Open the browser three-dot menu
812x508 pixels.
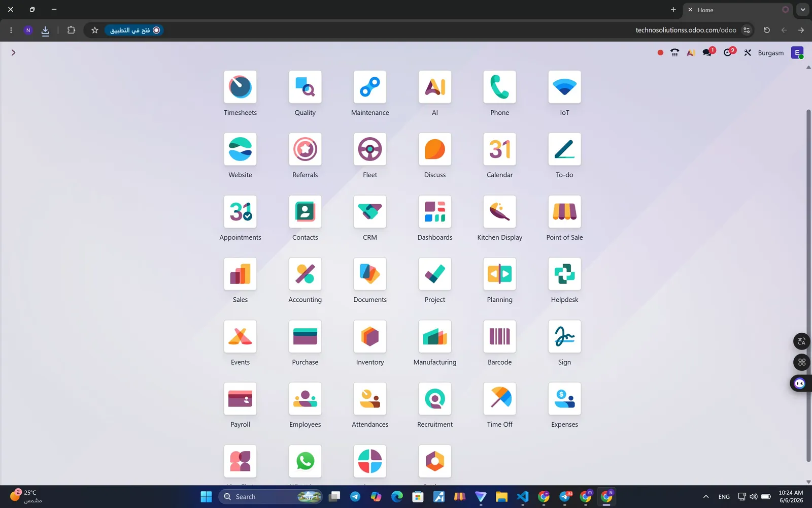click(11, 30)
